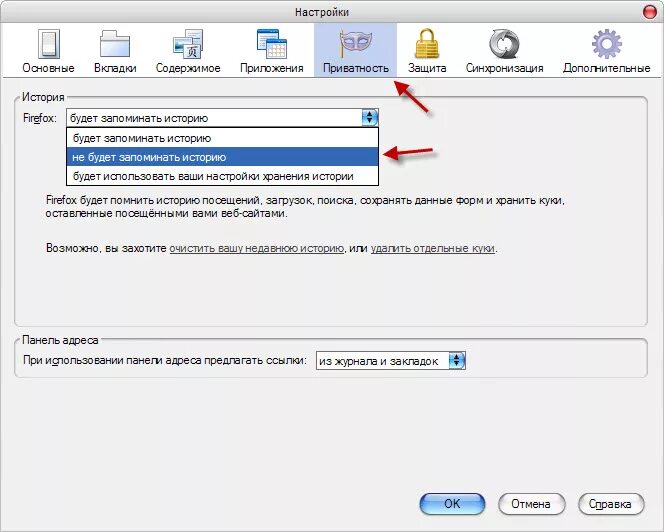Viewport: 664px width, 532px height.
Task: Click the Firefox history dropdown arrow
Action: pyautogui.click(x=370, y=118)
